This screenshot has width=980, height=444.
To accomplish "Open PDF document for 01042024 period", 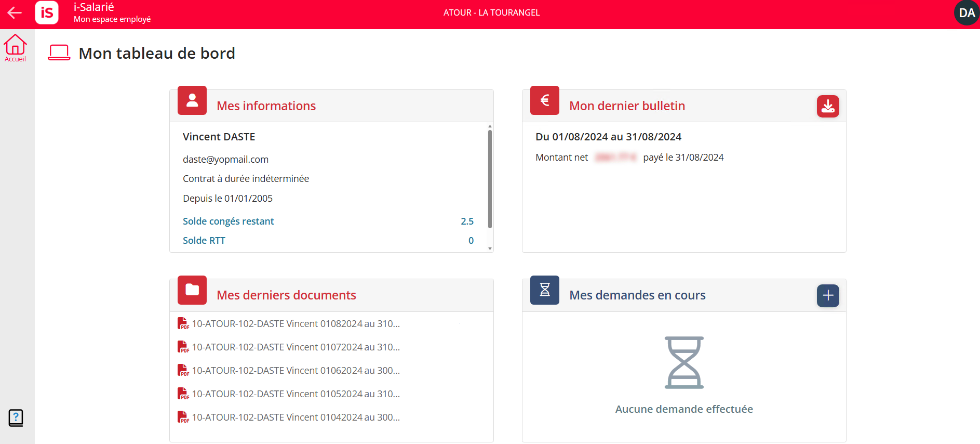I will [289, 417].
